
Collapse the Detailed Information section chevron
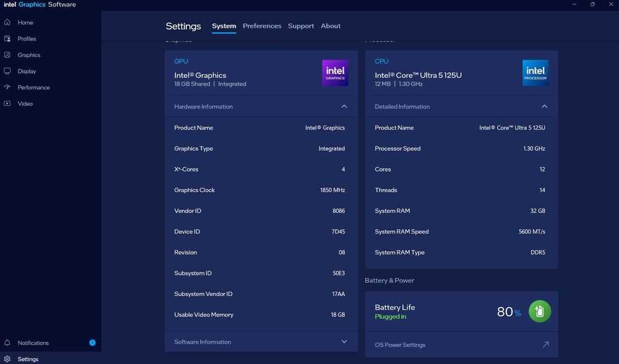[x=544, y=106]
